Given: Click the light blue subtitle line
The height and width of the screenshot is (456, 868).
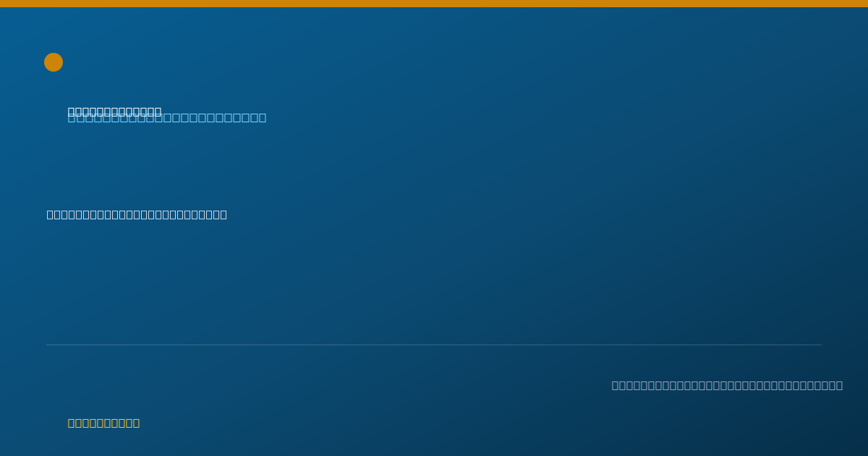Looking at the screenshot, I should pos(167,118).
